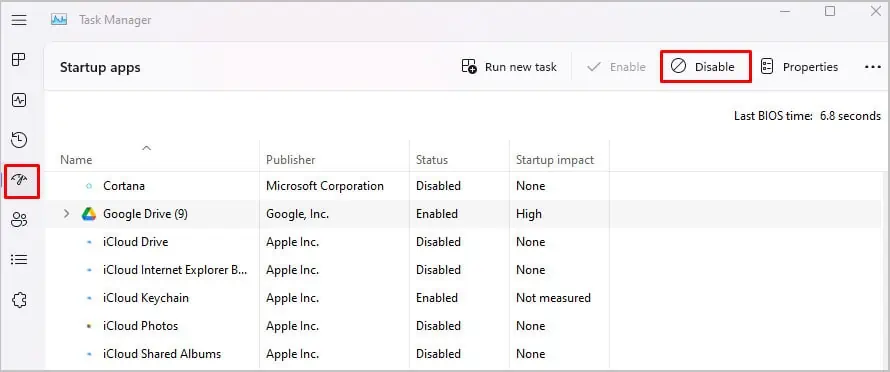This screenshot has width=890, height=372.
Task: Click the Google Drive app icon
Action: 89,214
